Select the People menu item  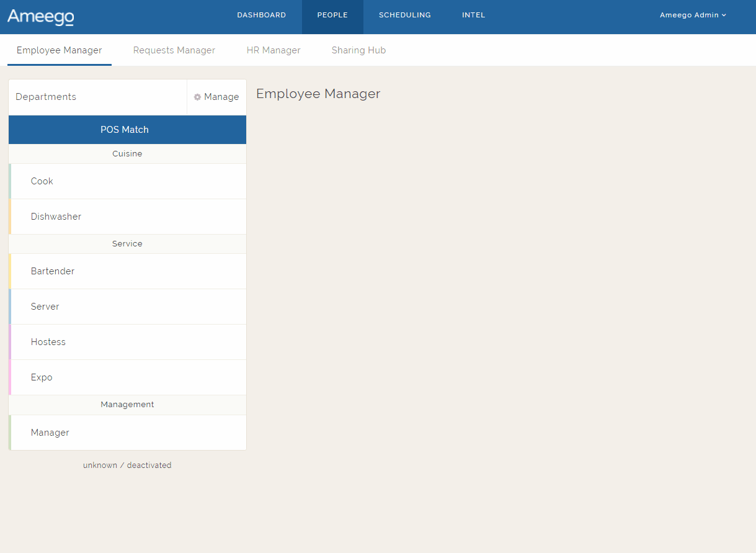tap(332, 16)
